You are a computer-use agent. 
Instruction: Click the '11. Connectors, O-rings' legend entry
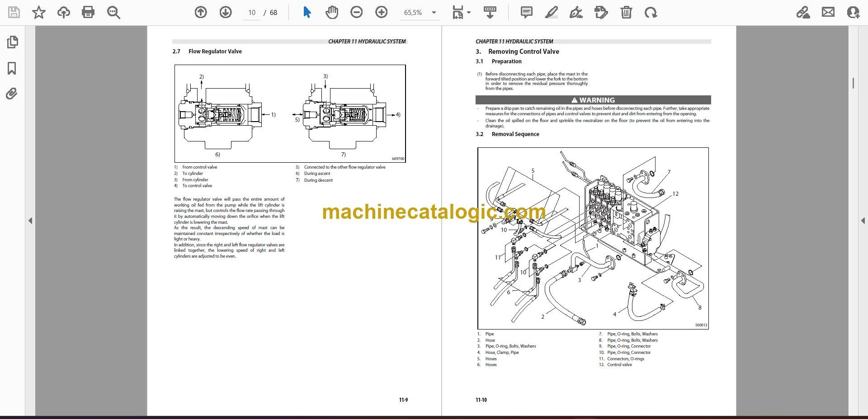pos(622,359)
